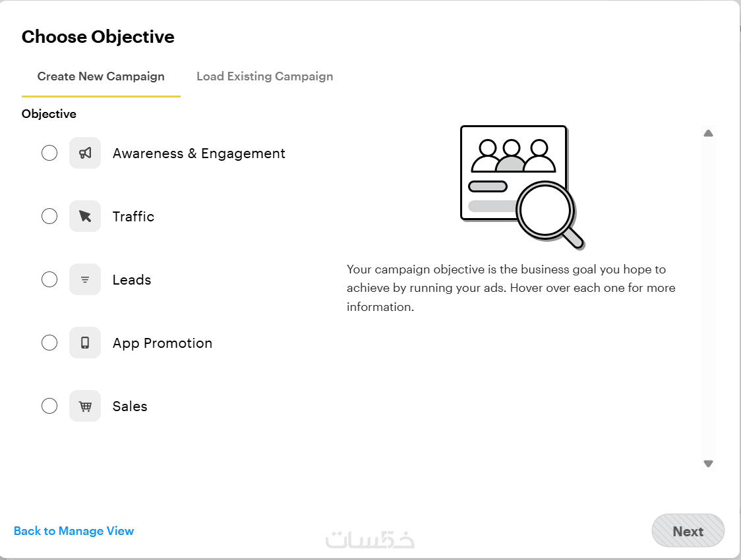Pick the App Promotion radio button

49,343
